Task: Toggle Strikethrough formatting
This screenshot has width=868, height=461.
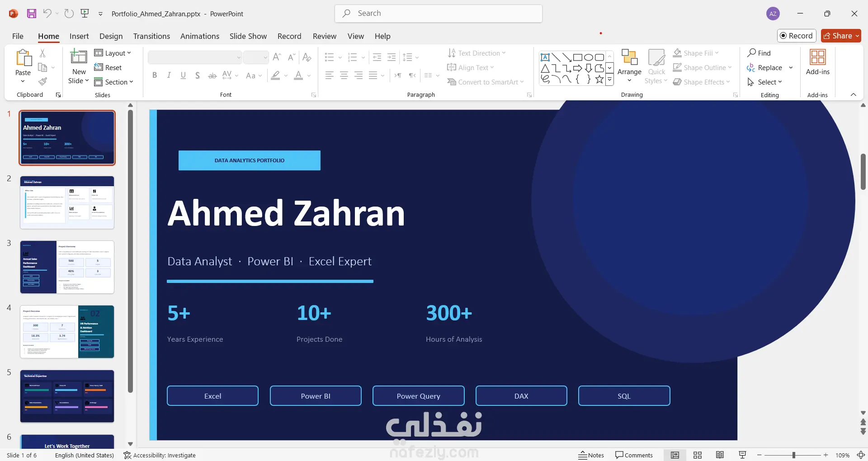Action: [x=212, y=75]
